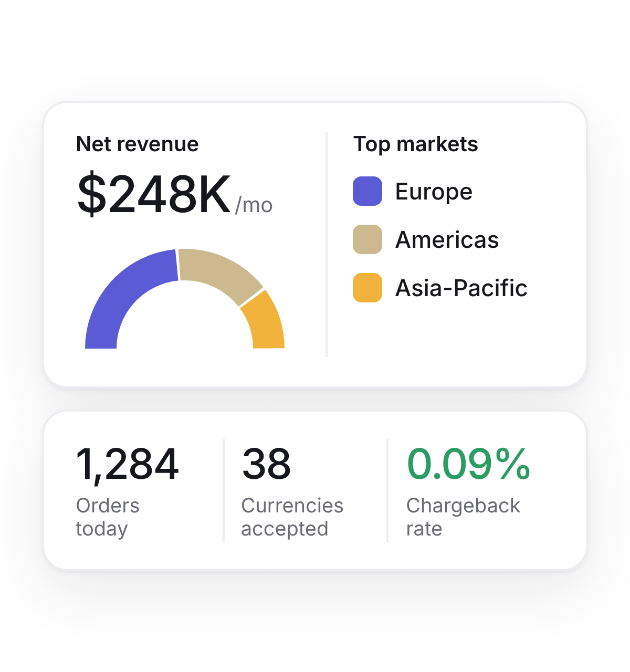
Task: Click the "Currencies accepted" caption
Action: (292, 517)
